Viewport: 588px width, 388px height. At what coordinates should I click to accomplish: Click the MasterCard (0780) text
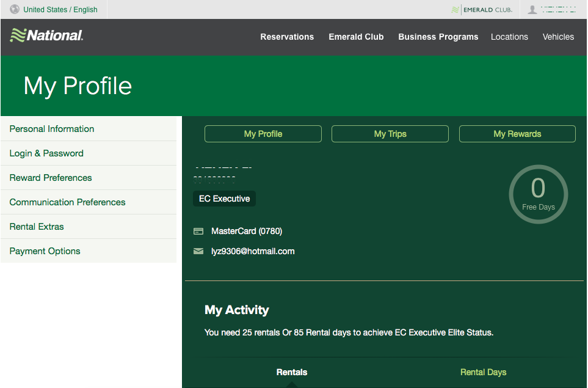[x=247, y=231]
